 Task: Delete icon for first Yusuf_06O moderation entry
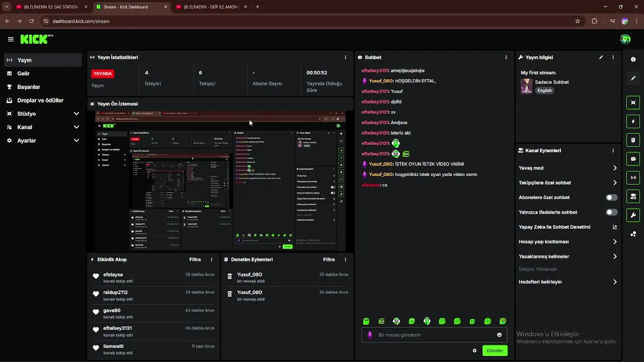pos(230,276)
